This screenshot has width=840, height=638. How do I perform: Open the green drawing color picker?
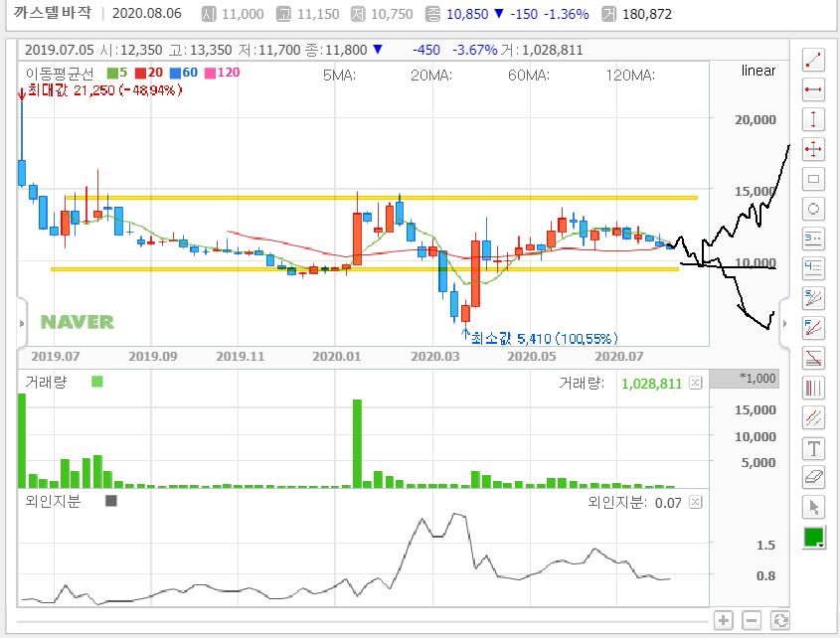pyautogui.click(x=813, y=538)
